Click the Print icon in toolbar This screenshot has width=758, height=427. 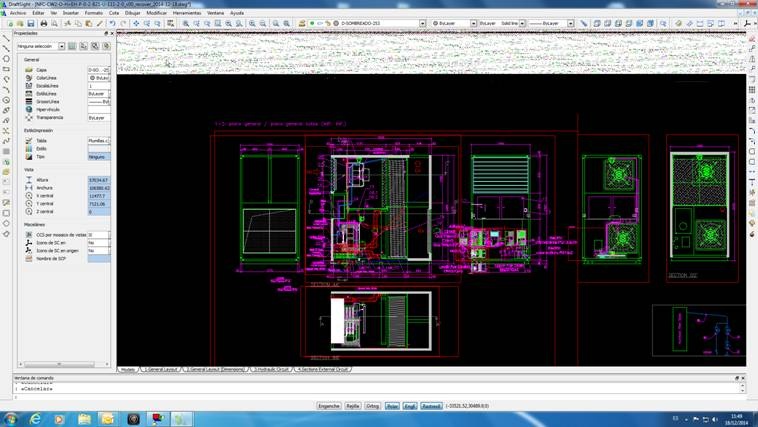click(x=44, y=23)
